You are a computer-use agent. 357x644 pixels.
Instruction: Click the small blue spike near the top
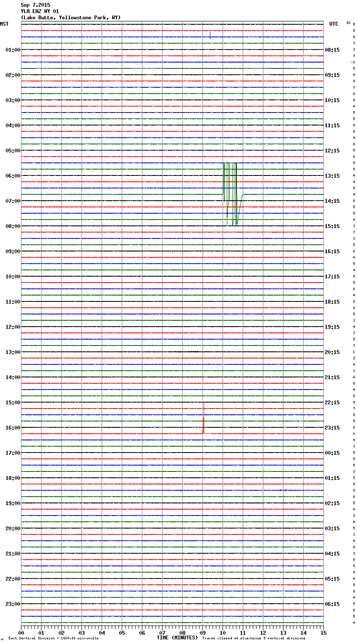[210, 35]
